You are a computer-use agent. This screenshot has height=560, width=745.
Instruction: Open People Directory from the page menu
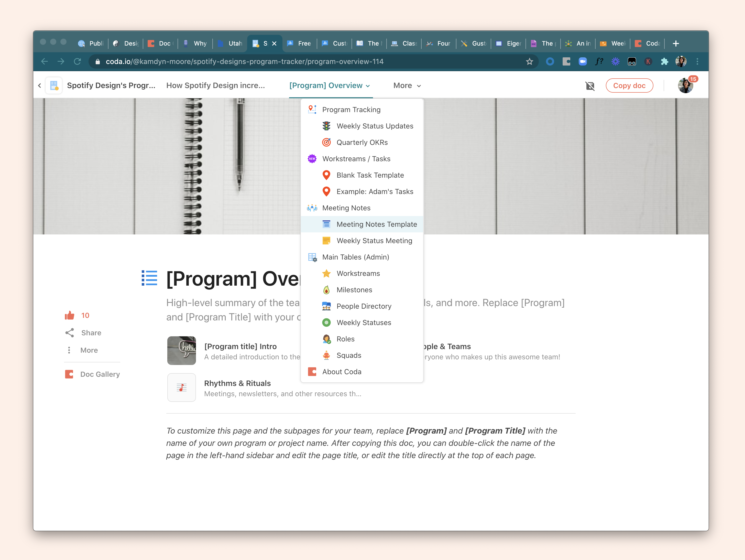[x=364, y=306]
